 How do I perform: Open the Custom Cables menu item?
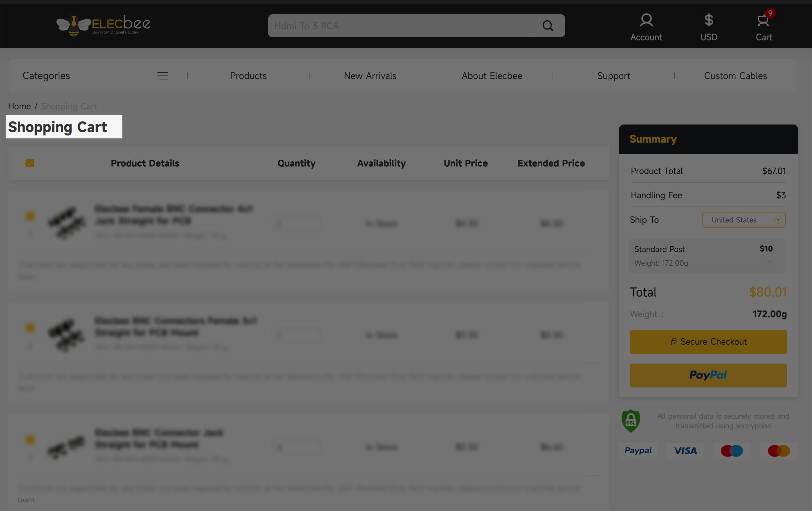(735, 76)
